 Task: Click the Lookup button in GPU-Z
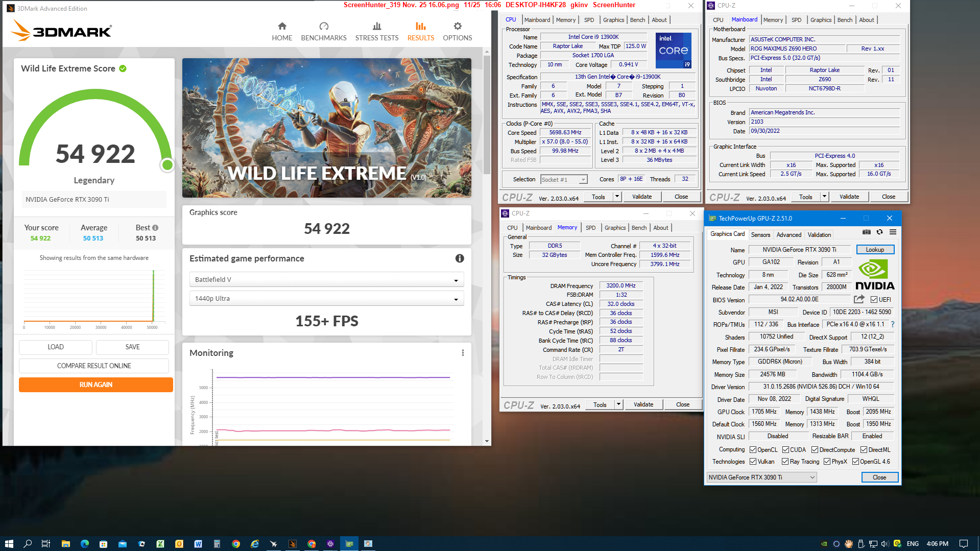click(875, 250)
